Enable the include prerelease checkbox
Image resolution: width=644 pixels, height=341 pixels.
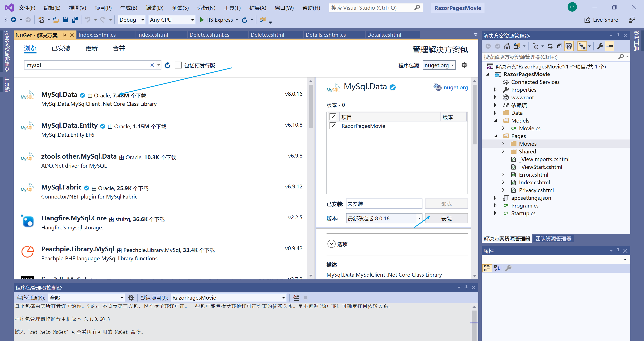click(x=178, y=65)
